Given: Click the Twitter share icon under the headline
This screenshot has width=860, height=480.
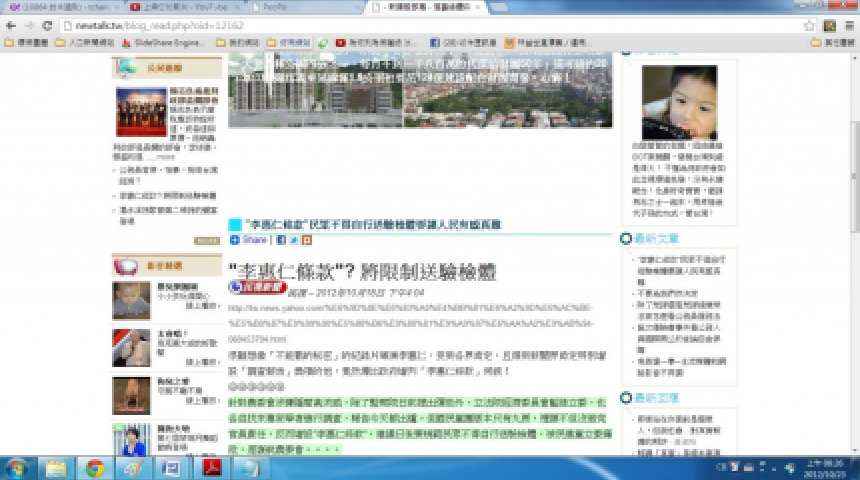Looking at the screenshot, I should [x=294, y=240].
